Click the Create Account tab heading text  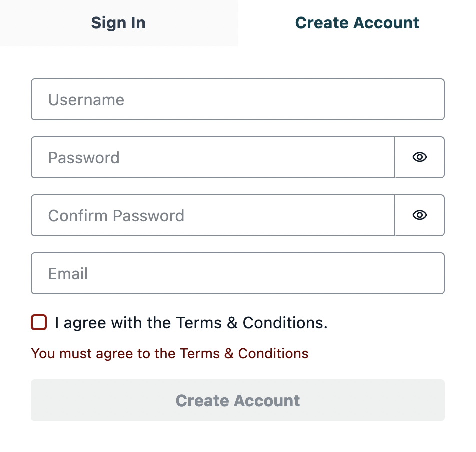click(x=357, y=23)
